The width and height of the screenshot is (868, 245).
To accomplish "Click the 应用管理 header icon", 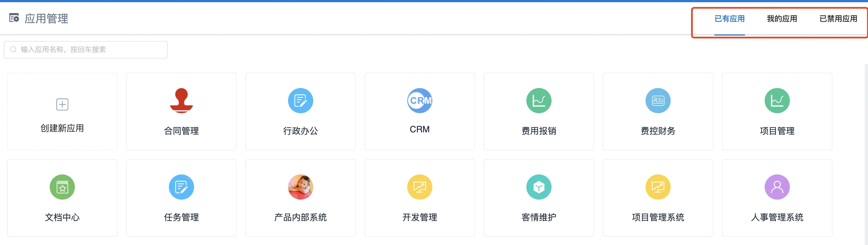I will (x=14, y=18).
